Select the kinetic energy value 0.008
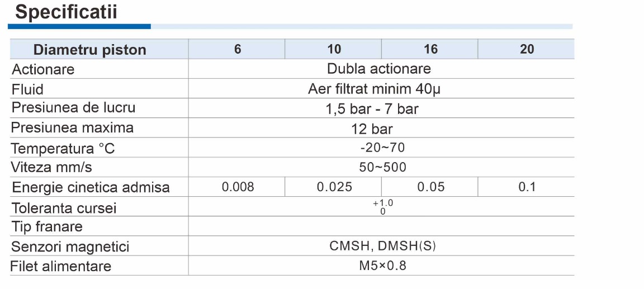The image size is (644, 289). 238,187
